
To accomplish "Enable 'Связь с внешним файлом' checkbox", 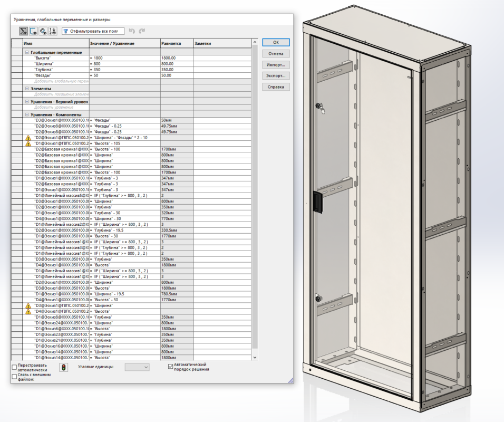I will (x=14, y=376).
